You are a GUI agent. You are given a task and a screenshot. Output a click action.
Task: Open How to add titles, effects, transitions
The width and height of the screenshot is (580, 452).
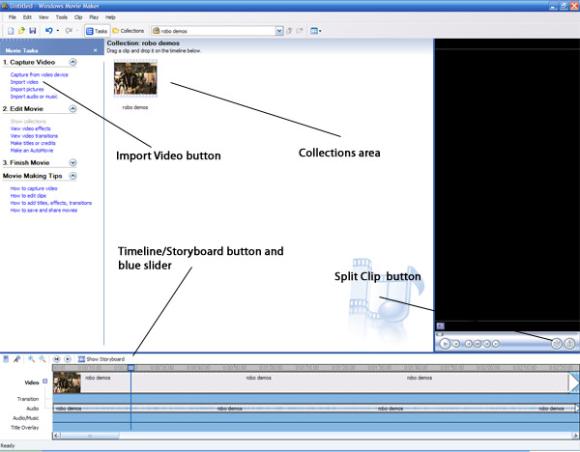(51, 203)
